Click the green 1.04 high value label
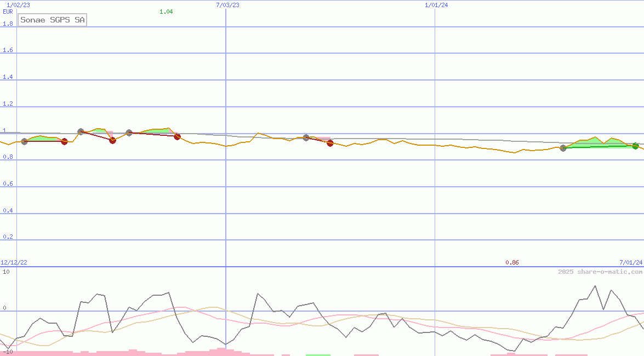Image resolution: width=644 pixels, height=356 pixels. [166, 12]
